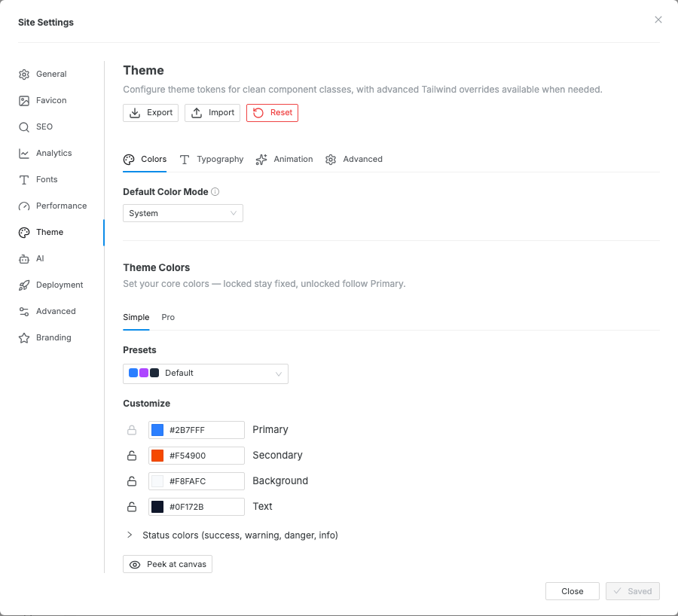This screenshot has height=616, width=678.
Task: Click the Advanced sliders icon in sidebar
Action: [x=24, y=312]
